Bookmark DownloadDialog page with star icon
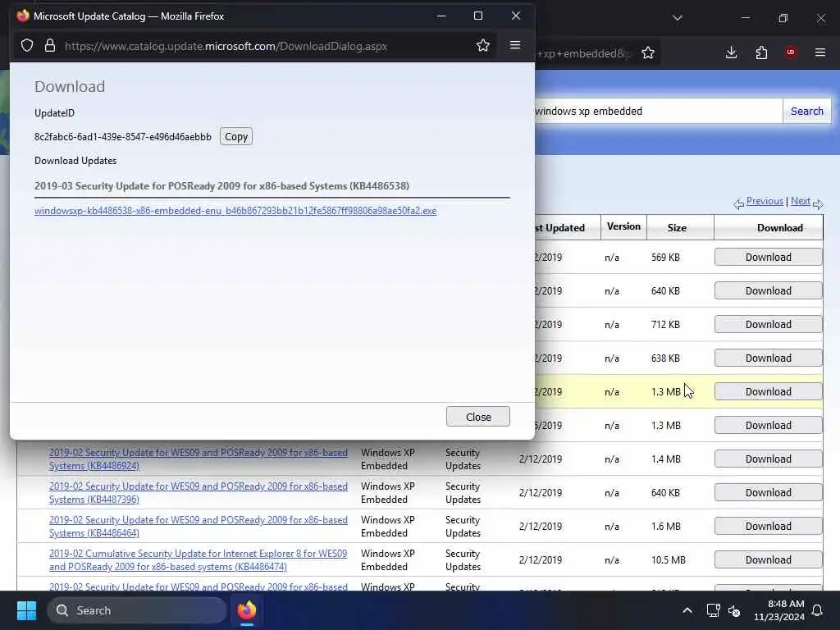The height and width of the screenshot is (630, 840). click(x=482, y=46)
